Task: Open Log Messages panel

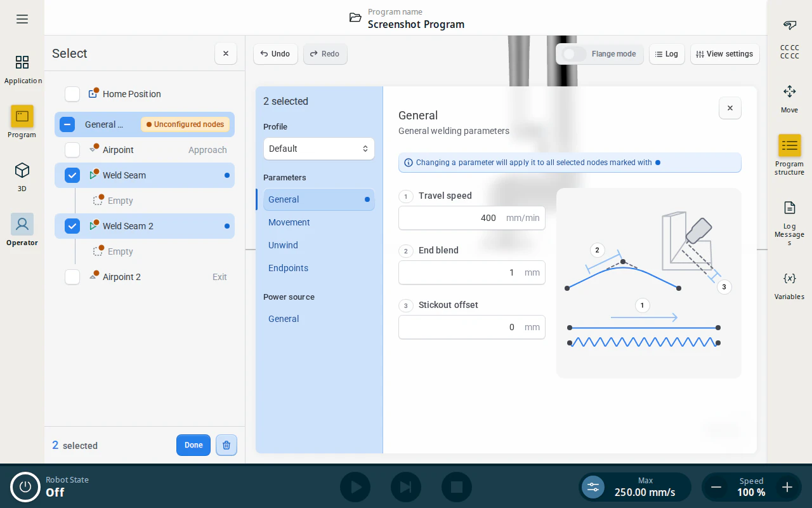Action: click(x=789, y=223)
